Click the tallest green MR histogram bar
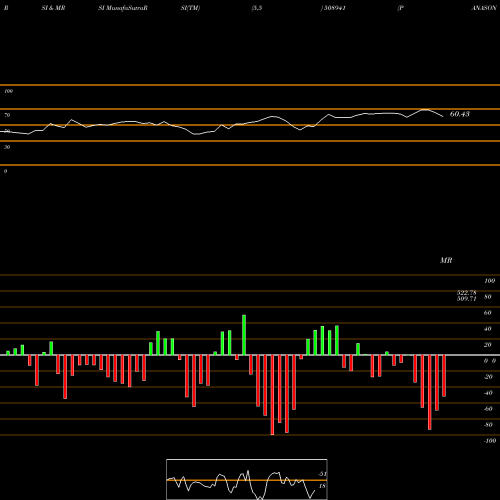 point(244,335)
